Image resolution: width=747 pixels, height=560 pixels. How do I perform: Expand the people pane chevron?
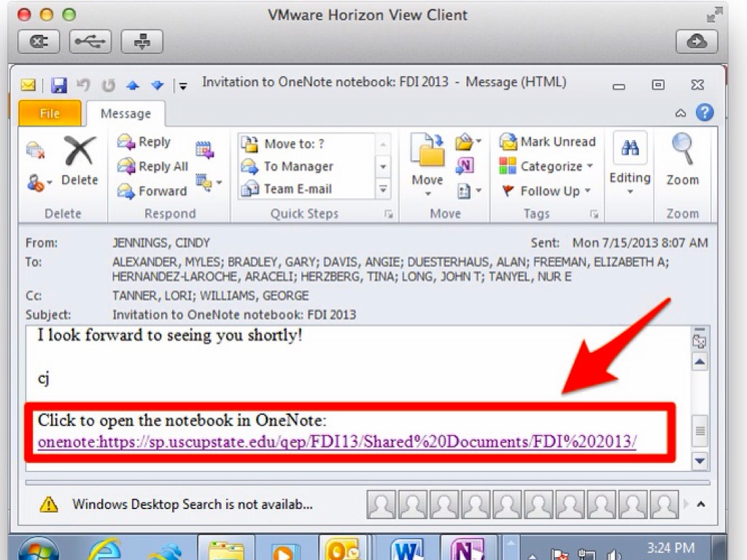[701, 504]
